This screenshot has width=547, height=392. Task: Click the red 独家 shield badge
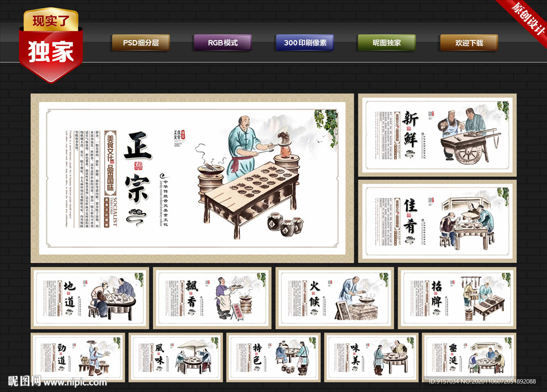tap(51, 55)
